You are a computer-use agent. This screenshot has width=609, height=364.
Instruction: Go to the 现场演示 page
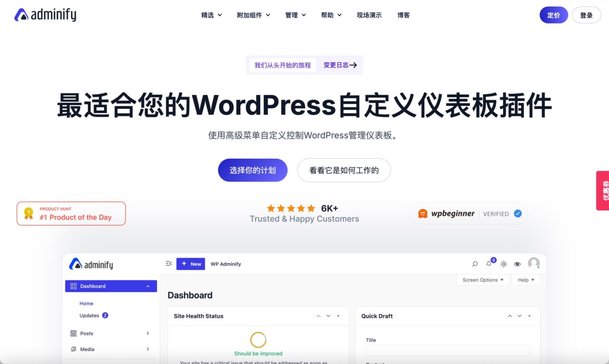click(x=369, y=15)
